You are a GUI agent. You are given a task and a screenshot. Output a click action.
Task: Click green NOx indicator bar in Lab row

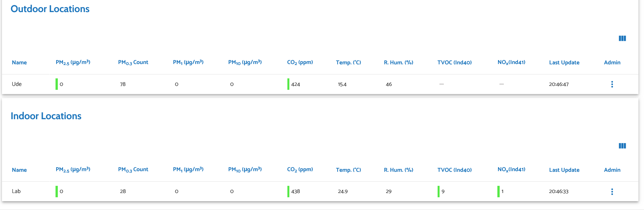[x=498, y=191]
